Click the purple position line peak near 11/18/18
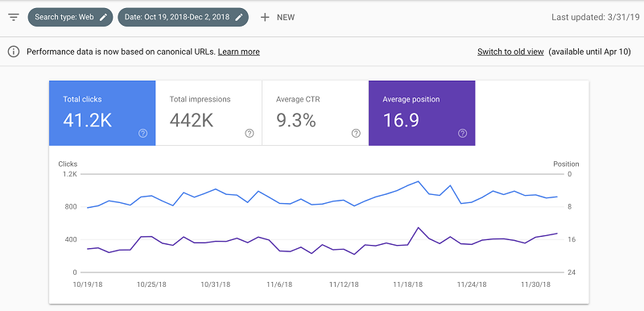This screenshot has width=644, height=311. (x=418, y=227)
